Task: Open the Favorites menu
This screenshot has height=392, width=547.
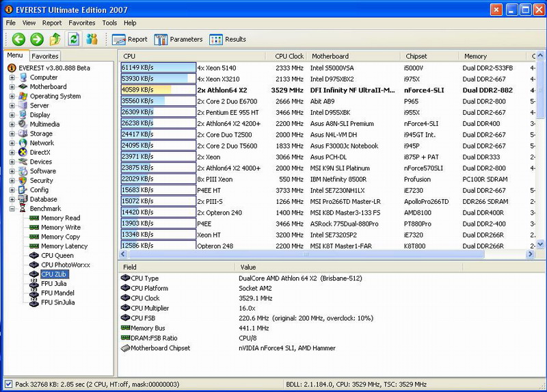Action: 82,23
